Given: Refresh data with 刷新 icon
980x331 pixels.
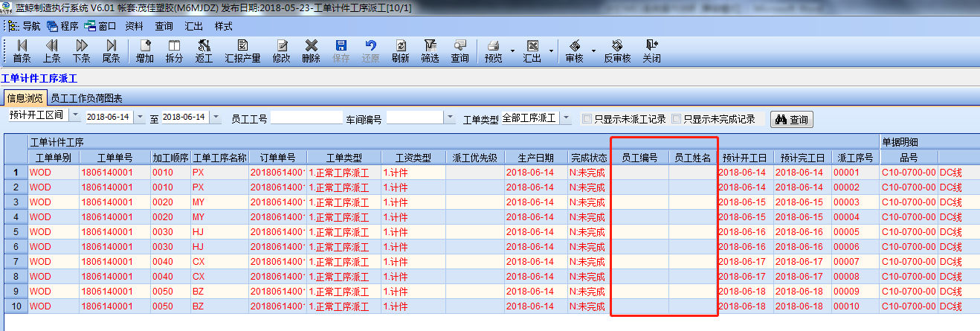Looking at the screenshot, I should click(400, 51).
